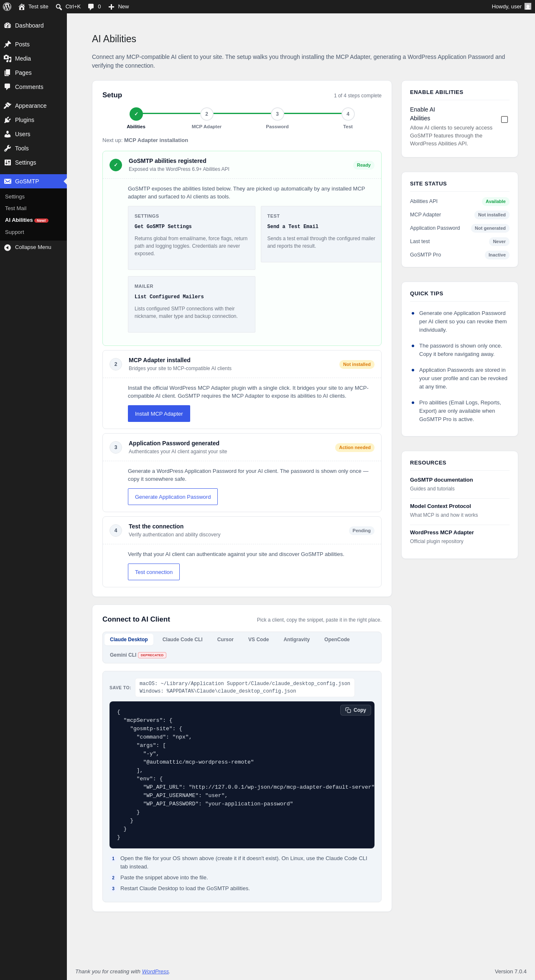Viewport: 535px width, 980px height.
Task: Click the green Abilities step checkmark
Action: coord(136,114)
